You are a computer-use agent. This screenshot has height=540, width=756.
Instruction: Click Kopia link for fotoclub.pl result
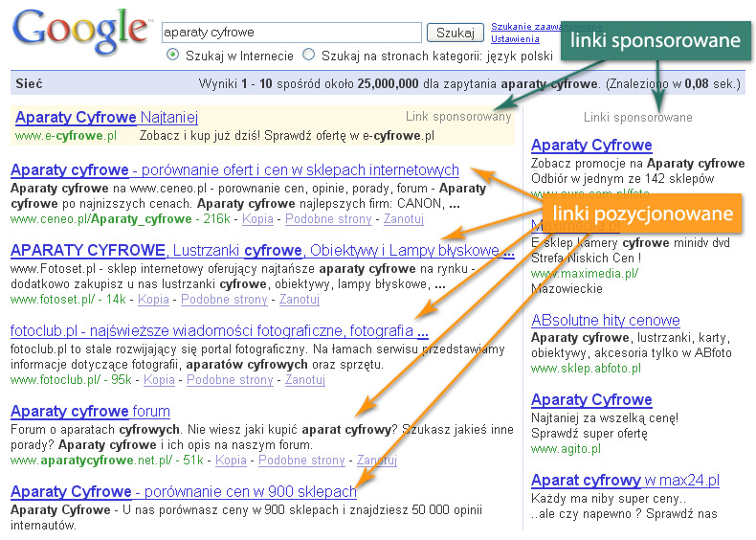(x=159, y=380)
